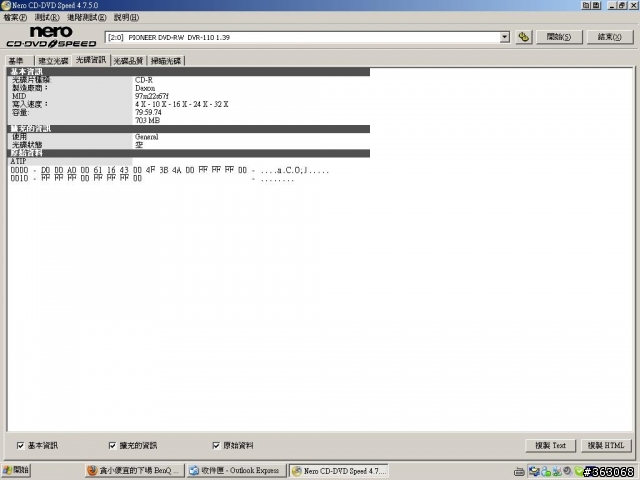Image resolution: width=640 pixels, height=480 pixels.
Task: Click the manufacturer value Daxon
Action: coord(145,88)
